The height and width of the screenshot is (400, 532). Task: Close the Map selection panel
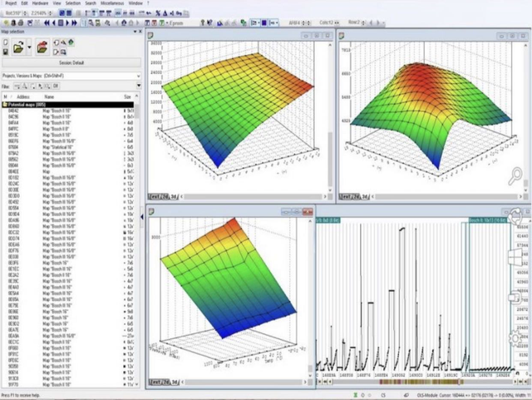pyautogui.click(x=139, y=32)
